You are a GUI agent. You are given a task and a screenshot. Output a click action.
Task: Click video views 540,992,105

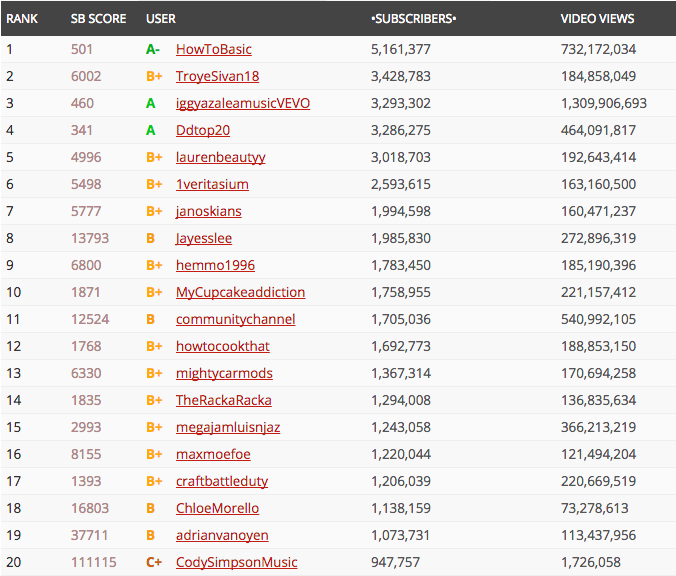coord(598,319)
